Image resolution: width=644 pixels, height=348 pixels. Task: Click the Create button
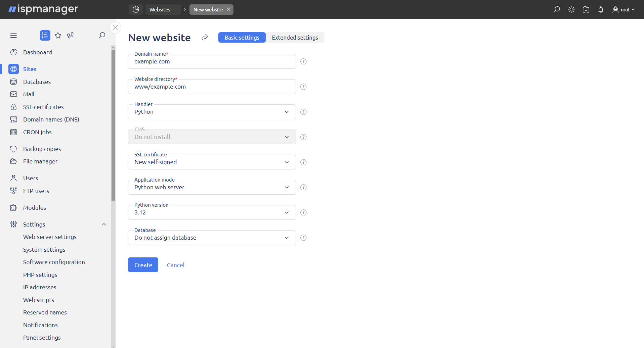click(x=143, y=265)
